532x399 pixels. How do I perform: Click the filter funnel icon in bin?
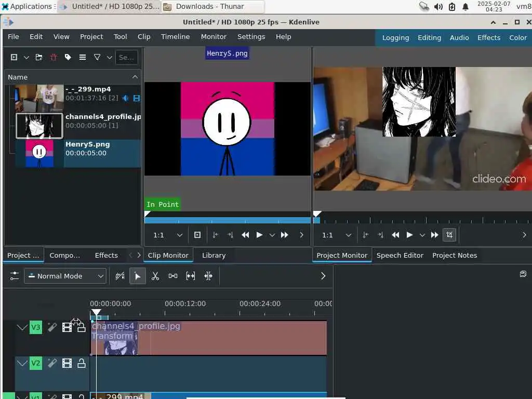[x=97, y=57]
